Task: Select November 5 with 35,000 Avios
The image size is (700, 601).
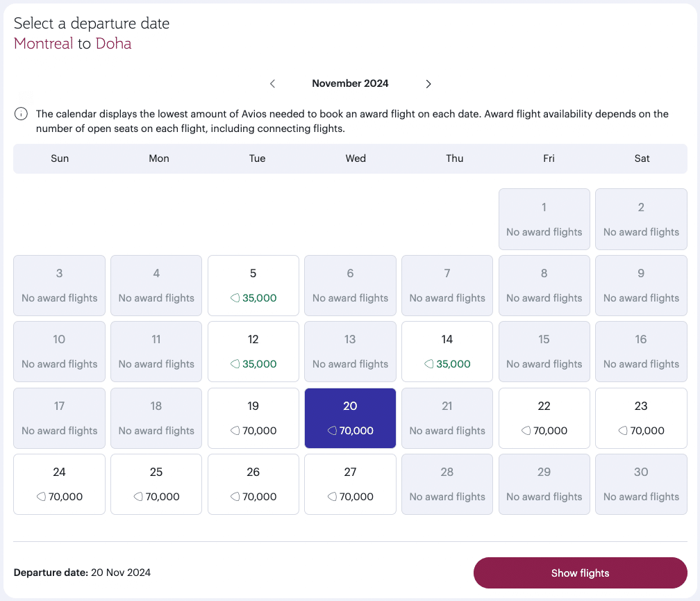Action: [x=253, y=286]
